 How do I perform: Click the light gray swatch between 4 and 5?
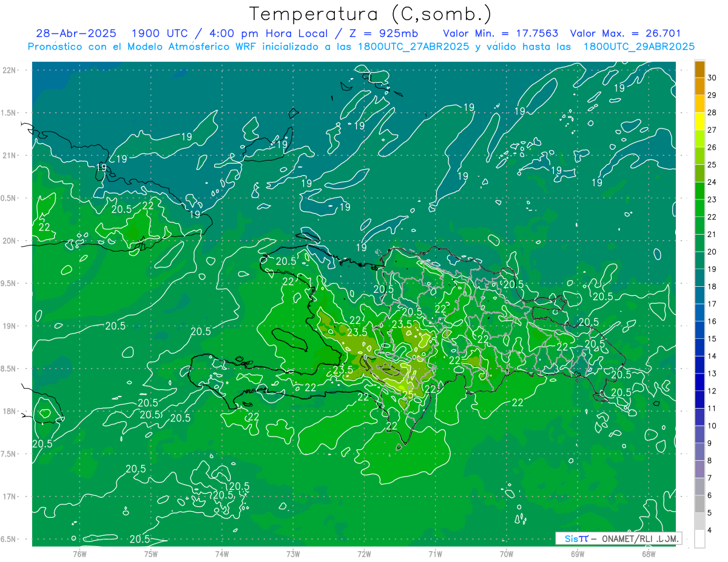(x=699, y=521)
